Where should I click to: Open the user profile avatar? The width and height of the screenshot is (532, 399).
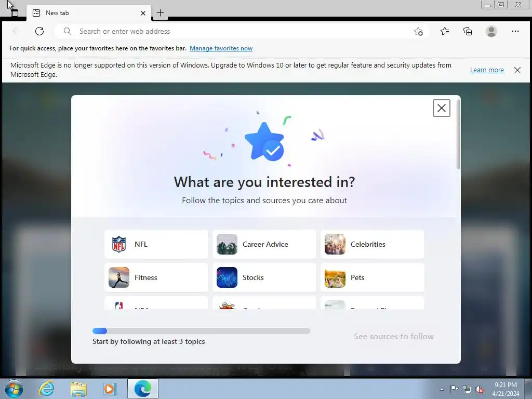[x=491, y=31]
